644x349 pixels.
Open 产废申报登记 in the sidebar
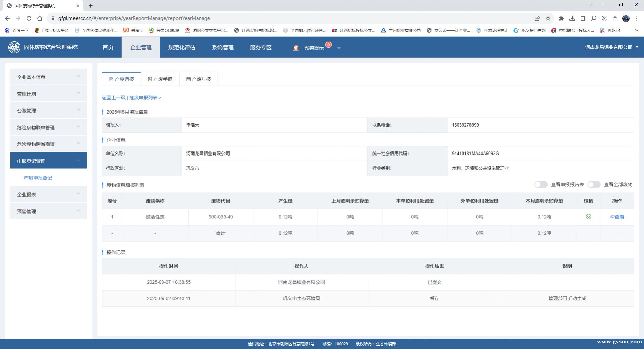(38, 178)
